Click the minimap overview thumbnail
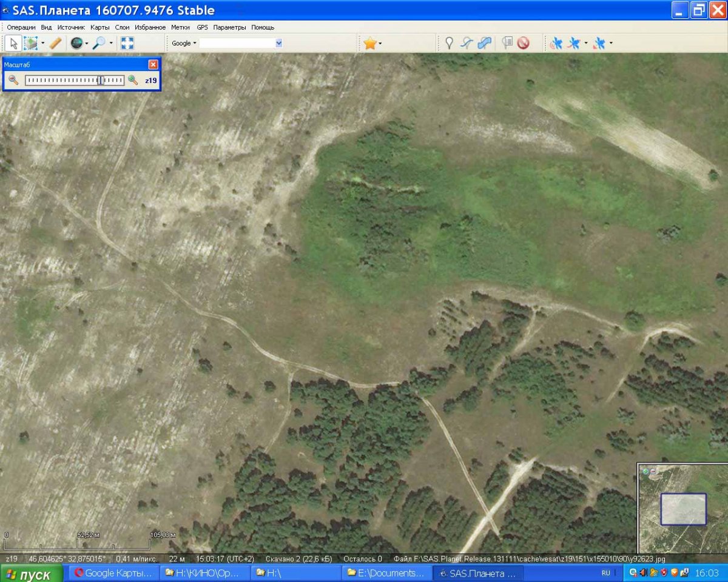 pos(683,509)
